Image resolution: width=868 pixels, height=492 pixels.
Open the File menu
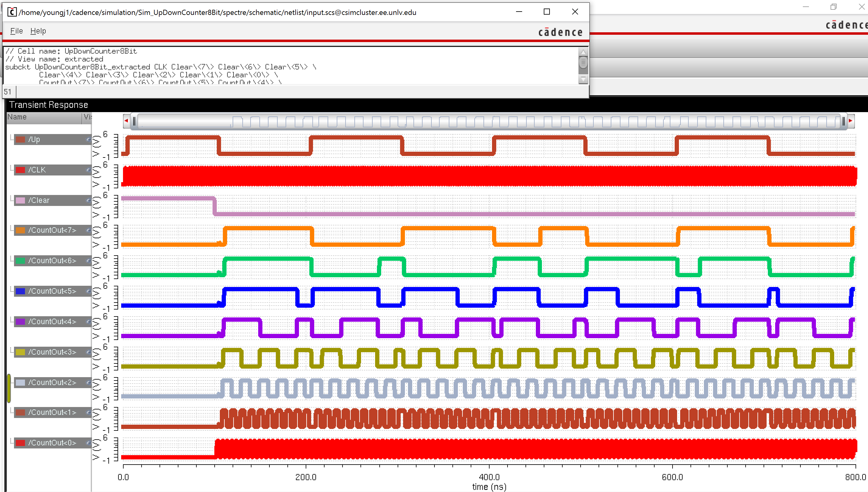[16, 31]
